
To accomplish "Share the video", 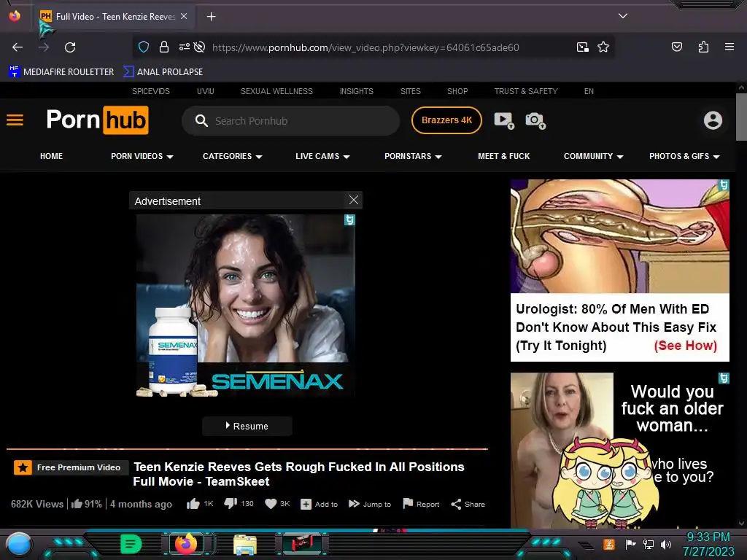I will 468,505.
